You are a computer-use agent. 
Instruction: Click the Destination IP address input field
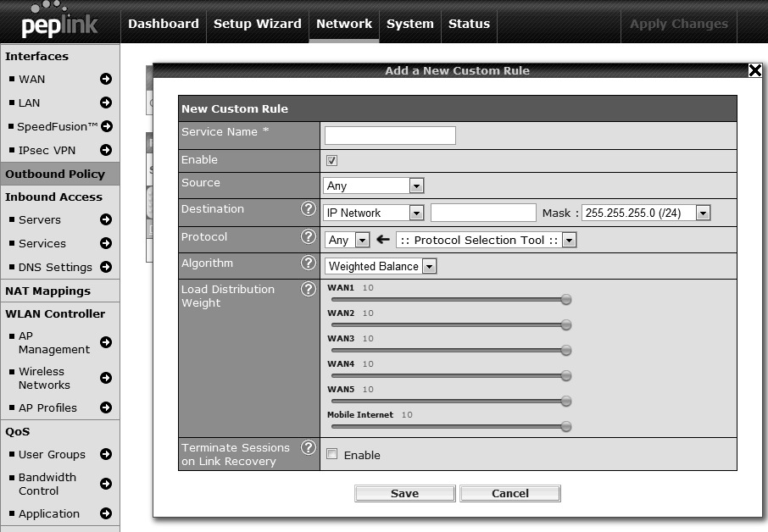483,213
